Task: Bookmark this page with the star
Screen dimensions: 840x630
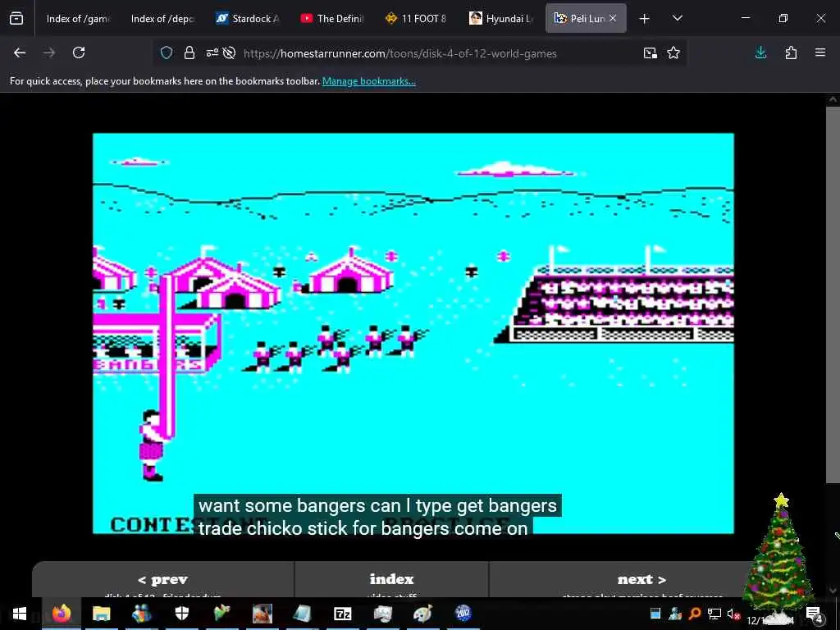Action: [673, 52]
